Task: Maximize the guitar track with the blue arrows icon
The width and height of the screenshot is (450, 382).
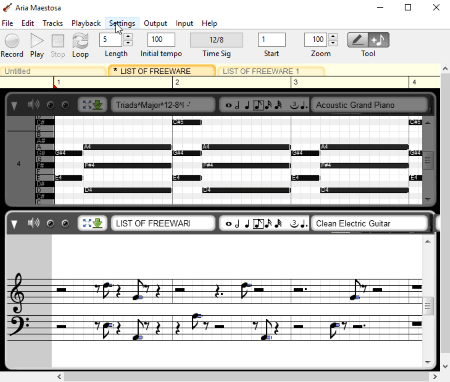Action: pyautogui.click(x=87, y=223)
